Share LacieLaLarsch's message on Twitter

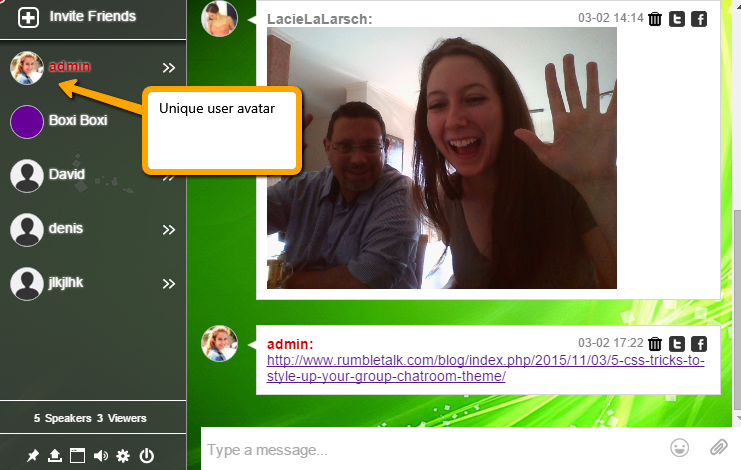click(677, 18)
